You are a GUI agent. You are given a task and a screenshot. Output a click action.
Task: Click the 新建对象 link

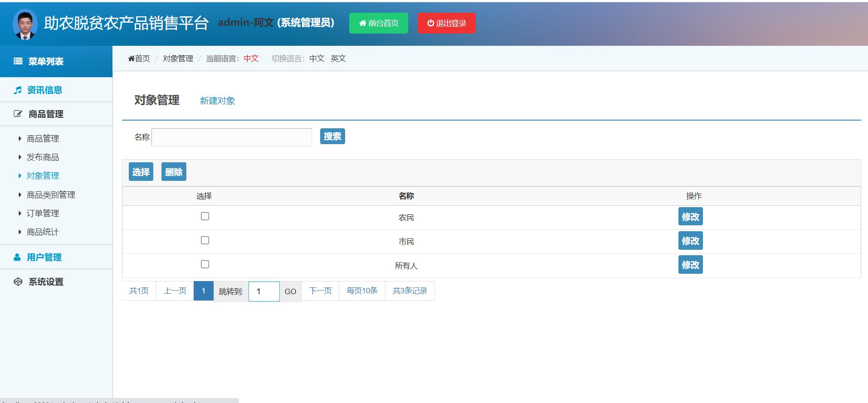(x=217, y=101)
